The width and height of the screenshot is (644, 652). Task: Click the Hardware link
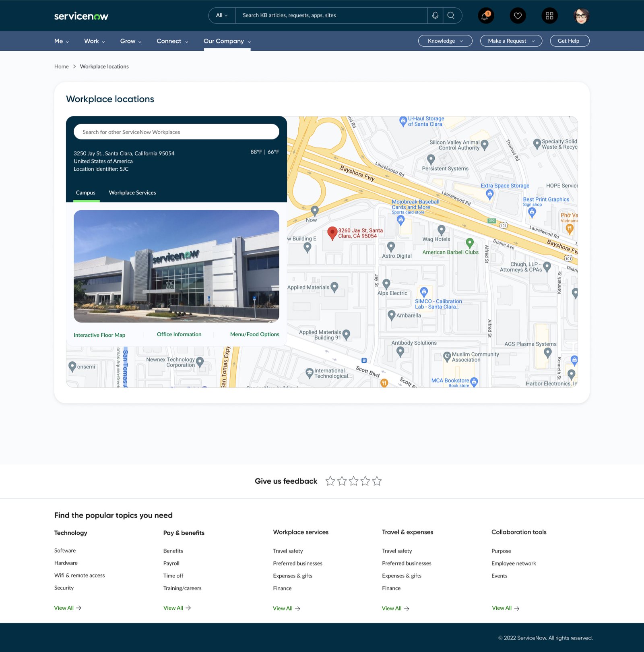coord(66,563)
